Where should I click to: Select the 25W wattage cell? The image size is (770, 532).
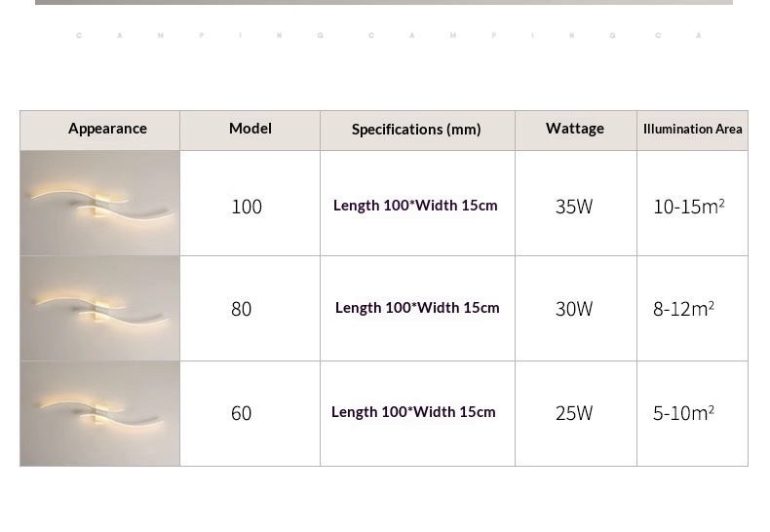tap(574, 413)
